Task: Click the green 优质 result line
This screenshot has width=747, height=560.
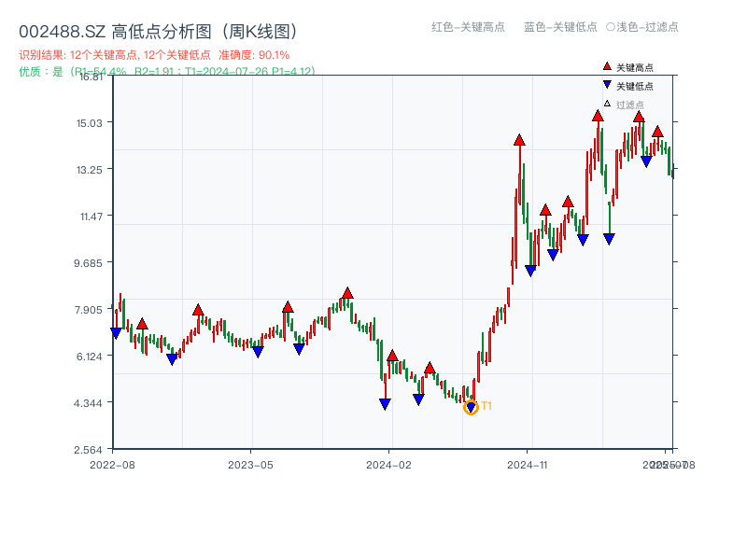Action: tap(167, 72)
